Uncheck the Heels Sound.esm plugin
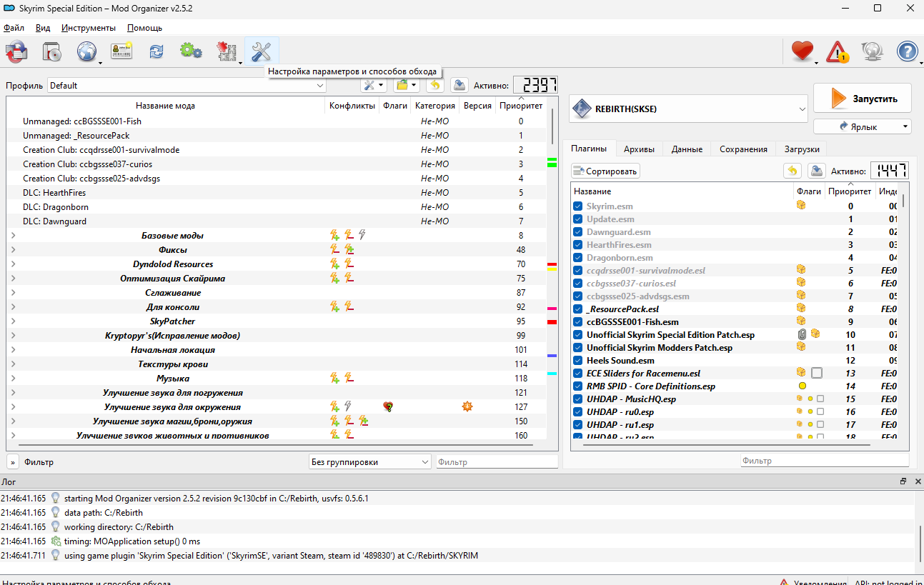 point(578,360)
